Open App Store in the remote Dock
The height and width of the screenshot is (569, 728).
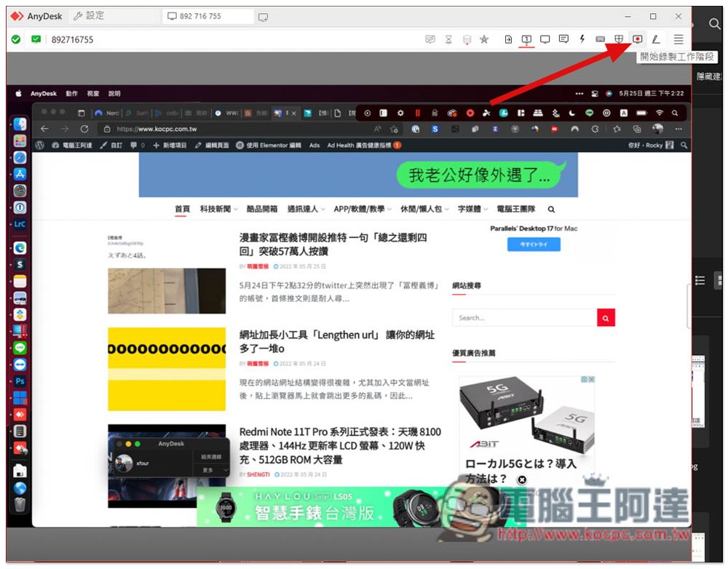pos(20,174)
